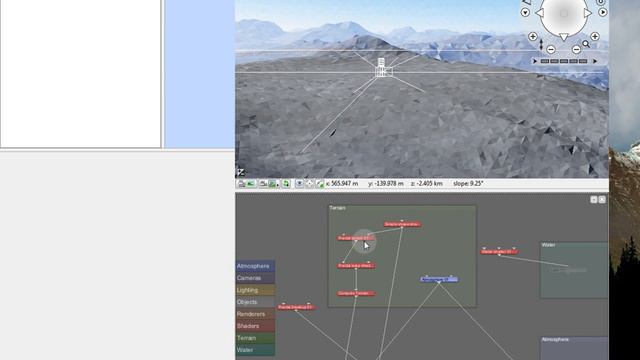
Task: Click the left button at node network top-right
Action: tap(594, 200)
